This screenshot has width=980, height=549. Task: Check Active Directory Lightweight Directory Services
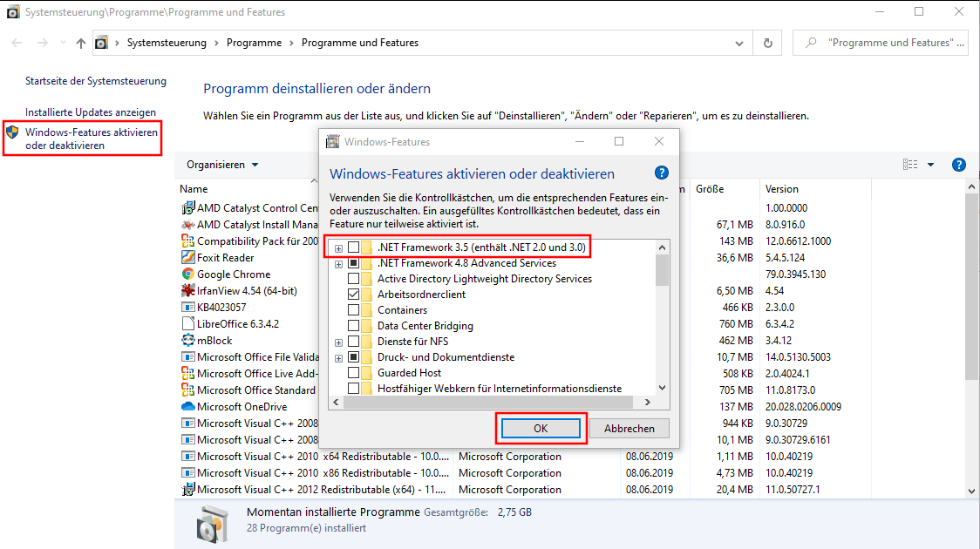pyautogui.click(x=354, y=279)
